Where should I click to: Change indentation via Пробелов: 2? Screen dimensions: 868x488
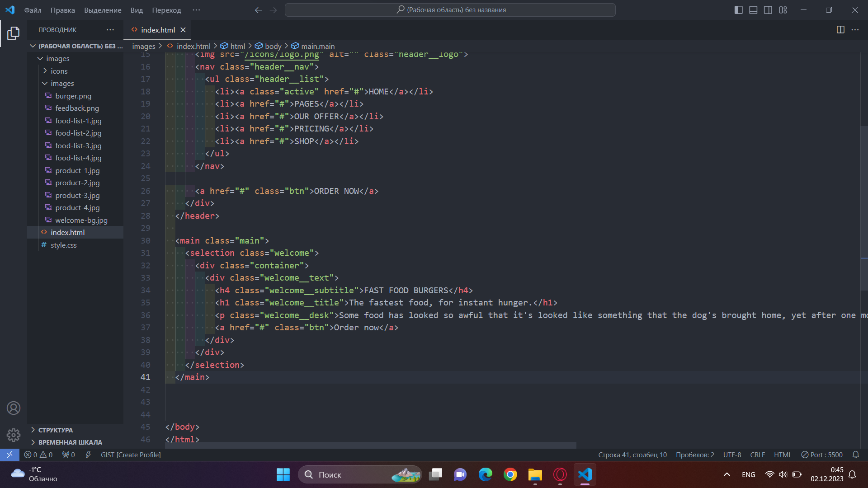(x=695, y=455)
